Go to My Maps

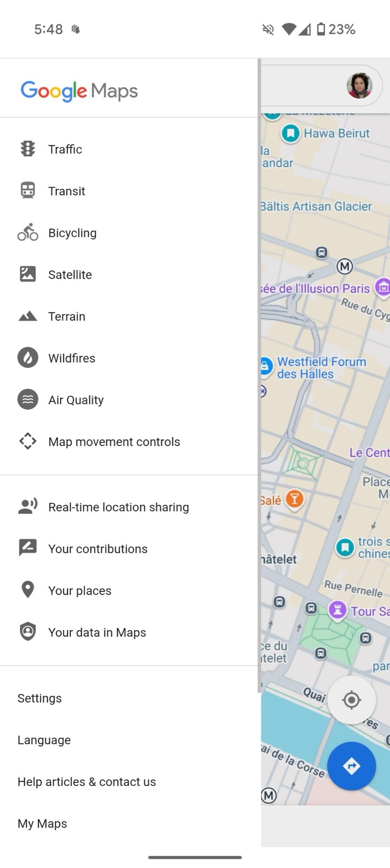point(42,823)
